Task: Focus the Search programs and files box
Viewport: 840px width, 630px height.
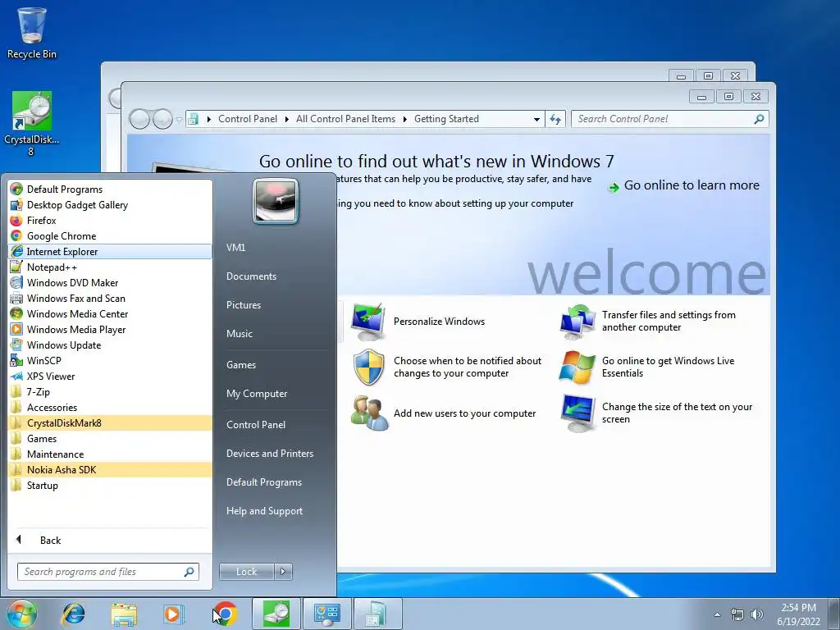Action: 107,572
